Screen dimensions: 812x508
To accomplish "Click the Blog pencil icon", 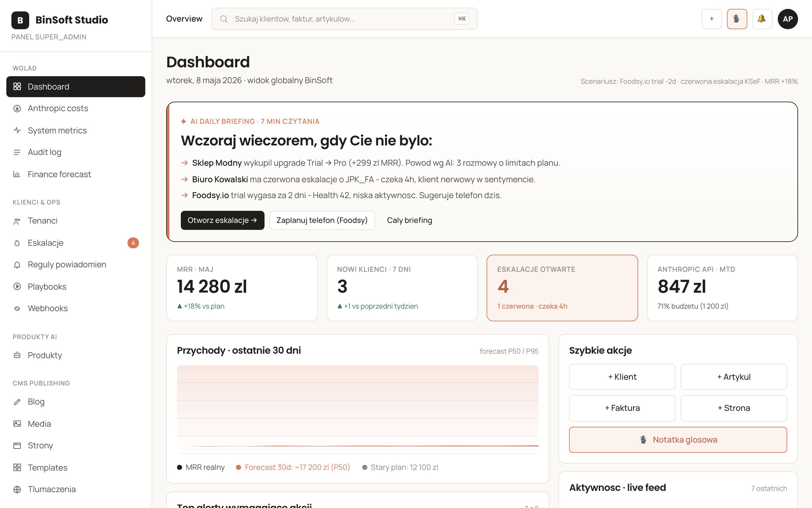I will [17, 402].
